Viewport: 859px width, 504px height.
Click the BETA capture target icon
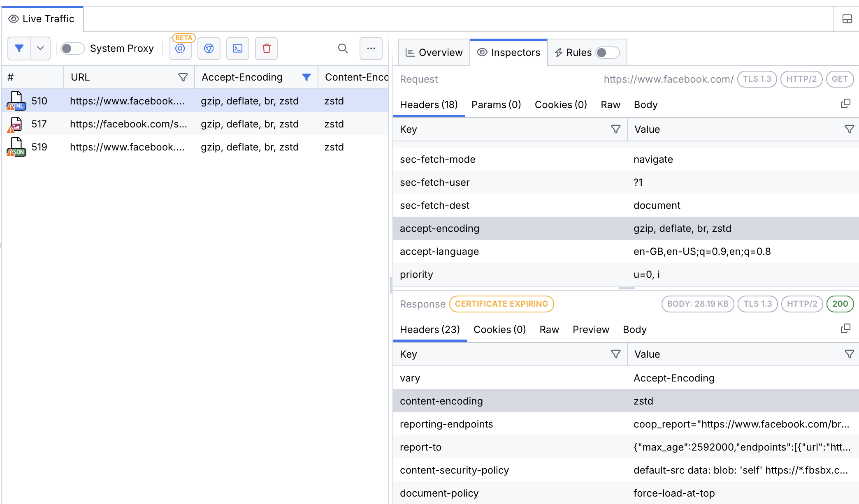tap(180, 49)
